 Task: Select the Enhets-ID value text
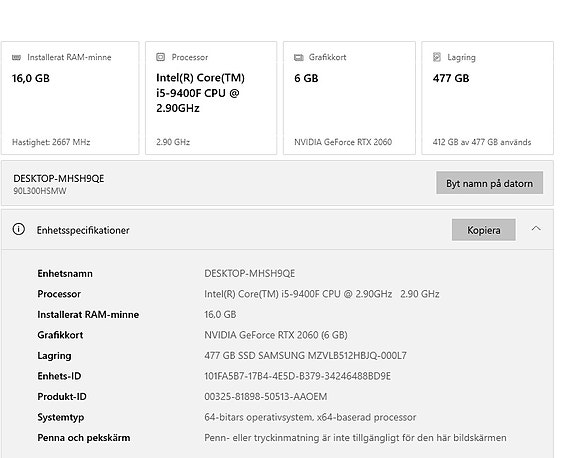pos(297,376)
